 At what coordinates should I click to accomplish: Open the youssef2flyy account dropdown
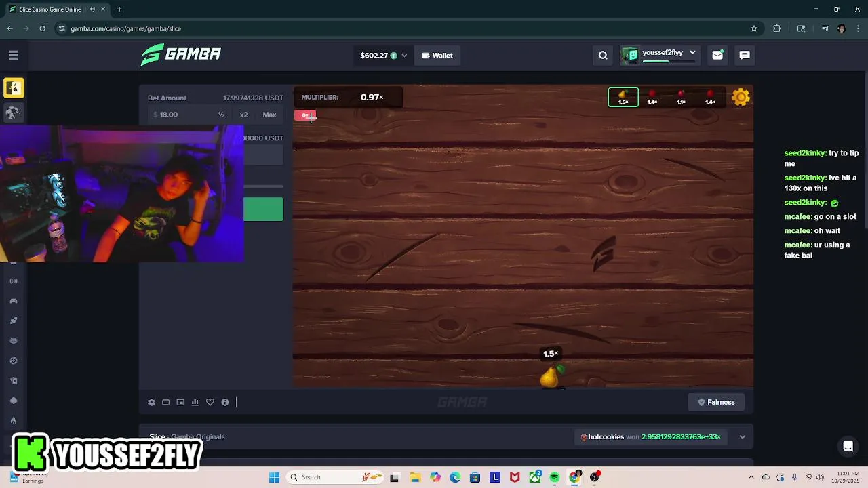tap(660, 55)
